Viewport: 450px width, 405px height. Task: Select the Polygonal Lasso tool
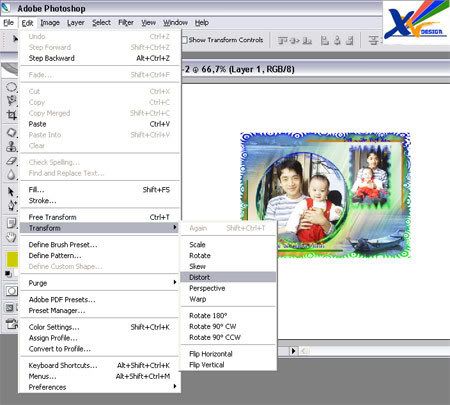click(11, 100)
